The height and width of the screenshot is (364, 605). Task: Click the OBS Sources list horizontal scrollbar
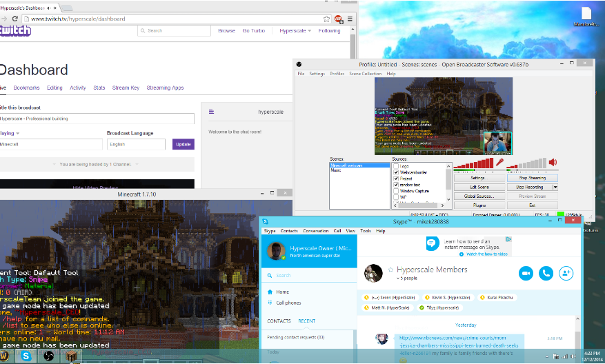click(x=419, y=205)
